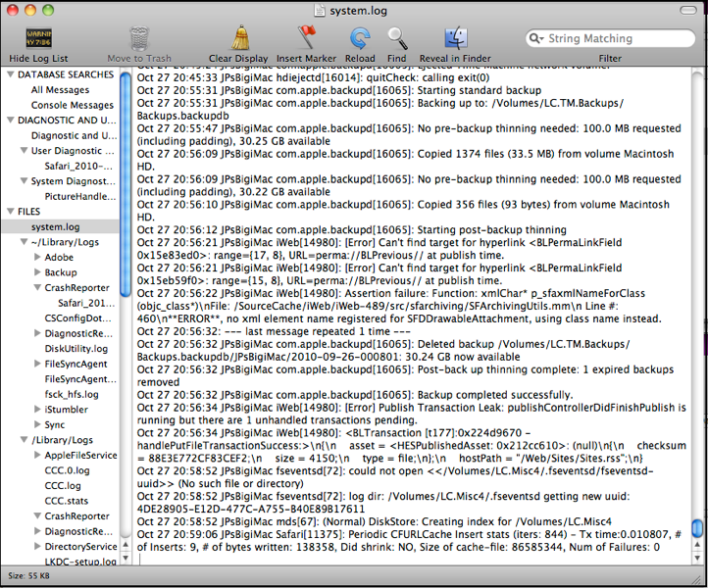Screen dimensions: 708x588
Task: Click the "quitCheck: calling exit(0)" log line
Action: pos(313,77)
